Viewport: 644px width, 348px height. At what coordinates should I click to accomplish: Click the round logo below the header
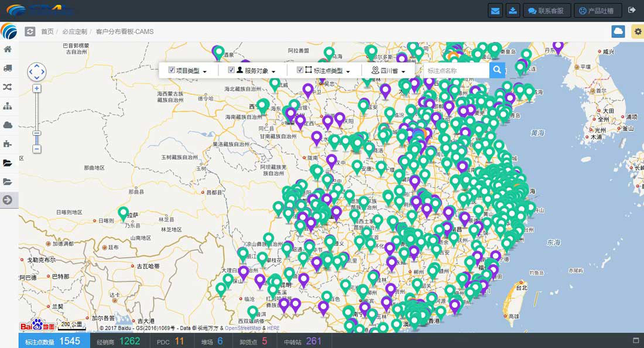point(9,31)
